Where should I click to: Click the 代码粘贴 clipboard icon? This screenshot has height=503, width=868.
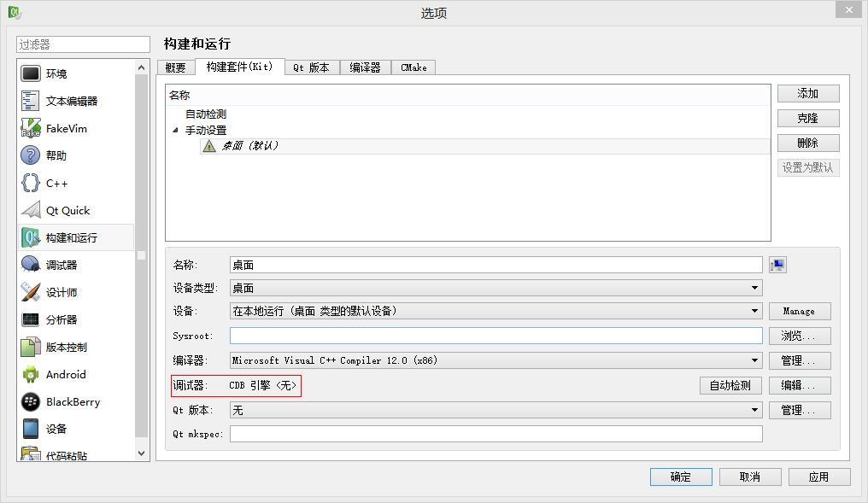[31, 453]
